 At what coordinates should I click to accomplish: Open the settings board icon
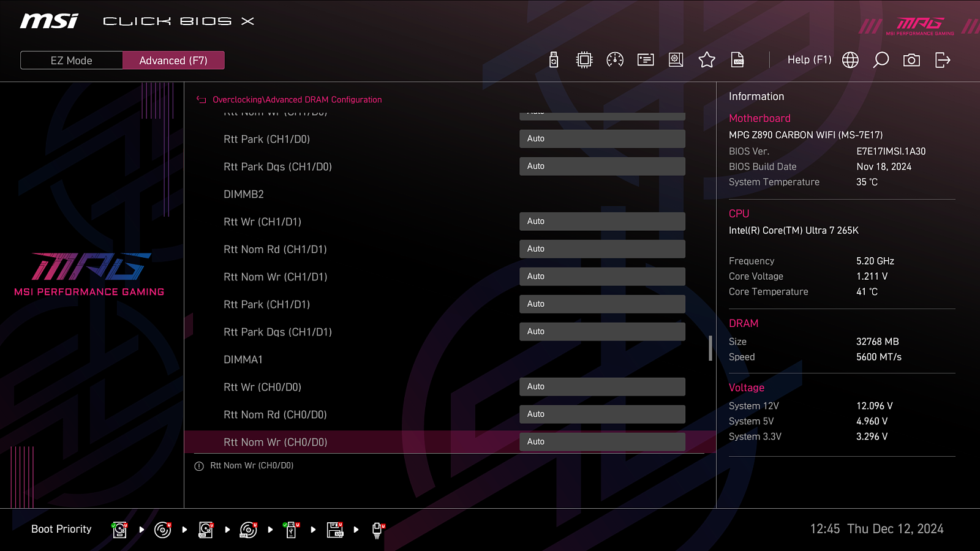676,60
